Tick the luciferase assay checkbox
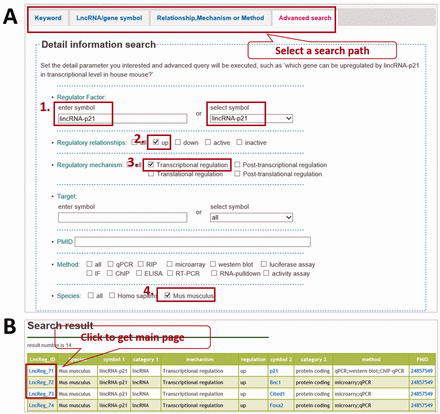Viewport: 440px width, 414px height. 264,264
